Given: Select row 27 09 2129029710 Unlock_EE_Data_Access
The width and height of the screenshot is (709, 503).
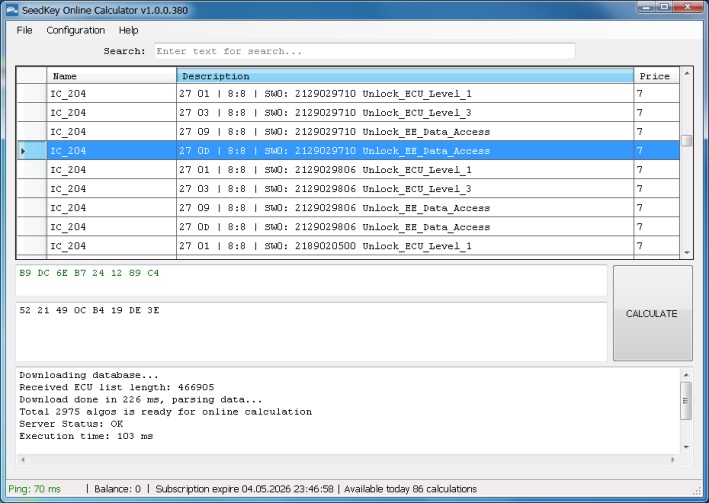Looking at the screenshot, I should tap(348, 132).
